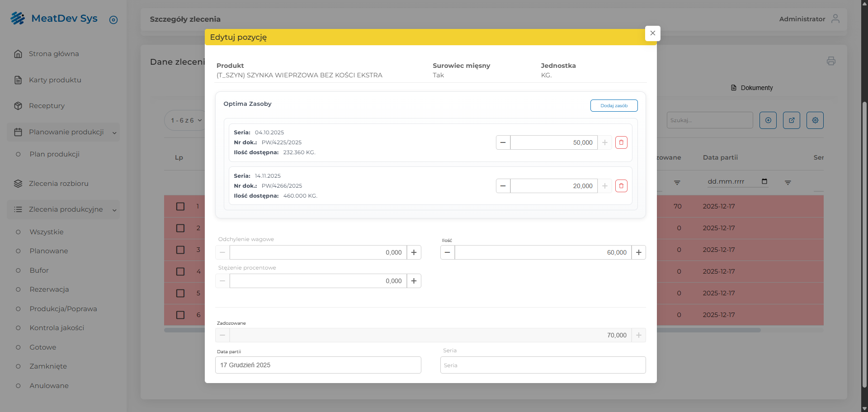Collapse the Zlecenia produkcyjne menu section
Image resolution: width=868 pixels, height=412 pixels.
114,210
